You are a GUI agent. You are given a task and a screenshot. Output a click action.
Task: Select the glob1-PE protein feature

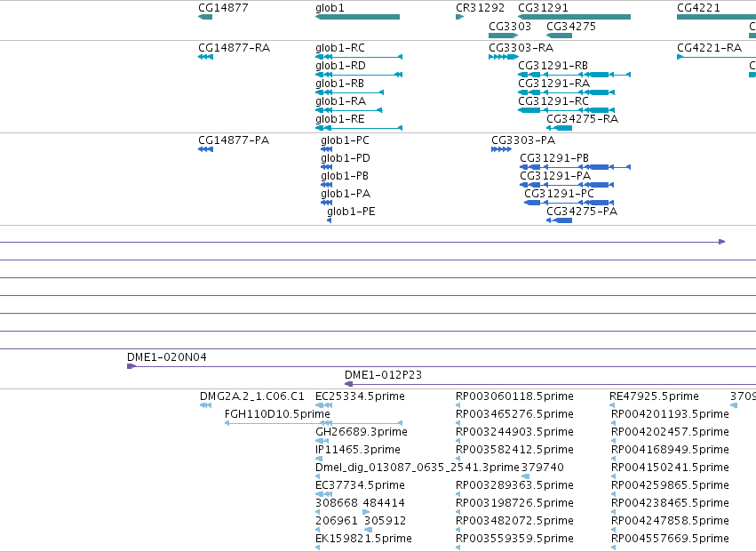330,220
